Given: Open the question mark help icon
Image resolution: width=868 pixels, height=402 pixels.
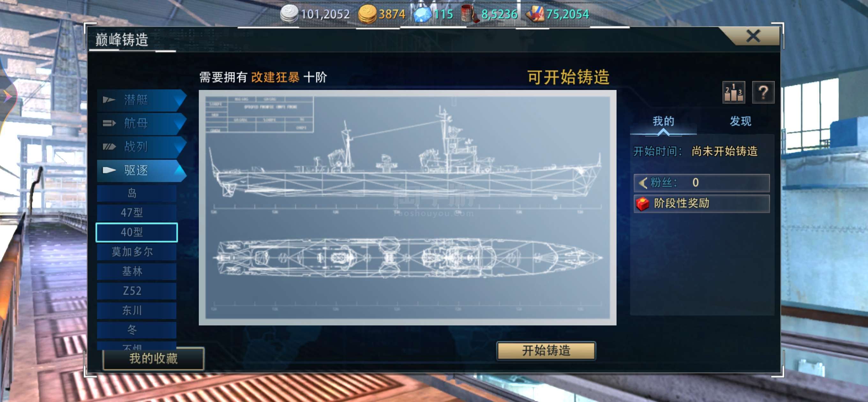Looking at the screenshot, I should coord(763,92).
